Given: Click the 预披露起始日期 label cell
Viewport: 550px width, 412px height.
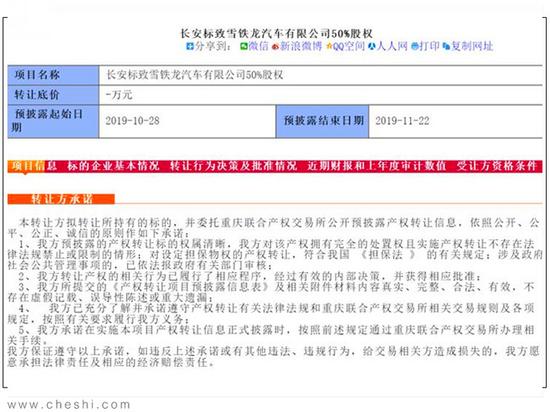Looking at the screenshot, I should 53,121.
